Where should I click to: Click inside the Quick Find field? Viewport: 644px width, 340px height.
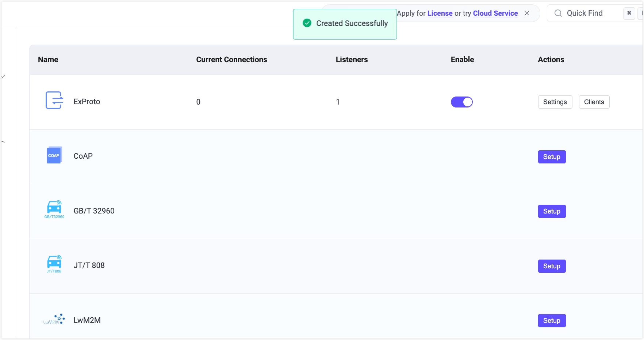[588, 13]
